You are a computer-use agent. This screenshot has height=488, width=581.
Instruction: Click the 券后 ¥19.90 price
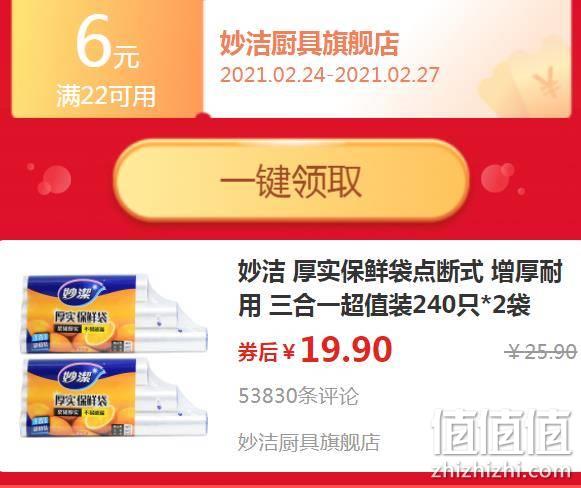coord(315,350)
